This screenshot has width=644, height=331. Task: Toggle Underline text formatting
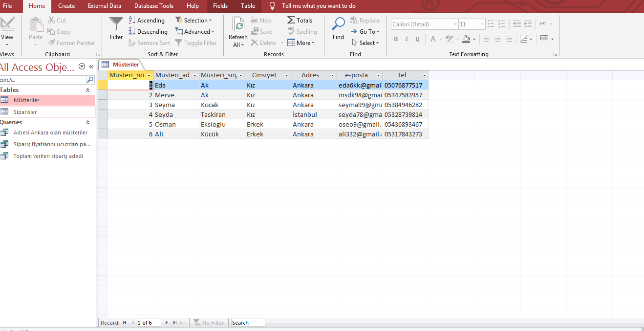coord(417,39)
